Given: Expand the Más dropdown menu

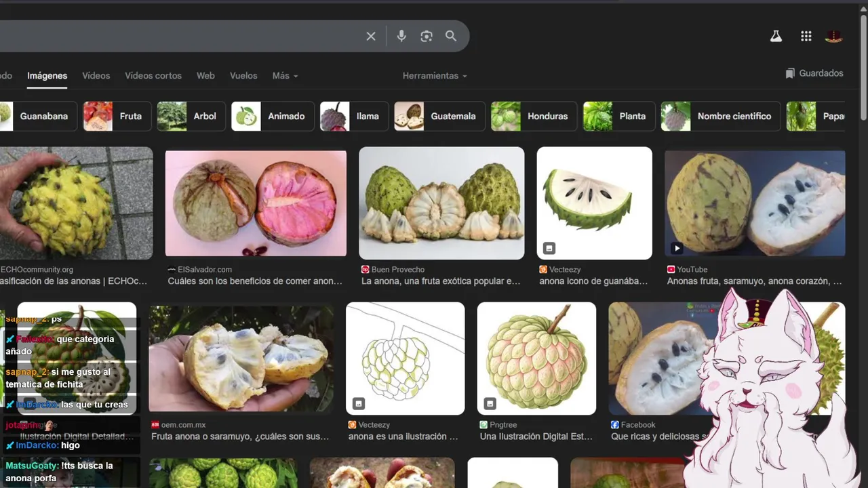Looking at the screenshot, I should pyautogui.click(x=285, y=76).
